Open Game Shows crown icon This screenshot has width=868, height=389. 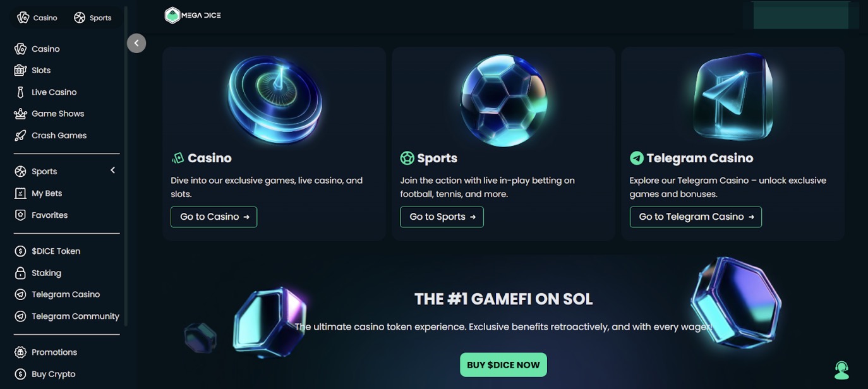(x=20, y=114)
